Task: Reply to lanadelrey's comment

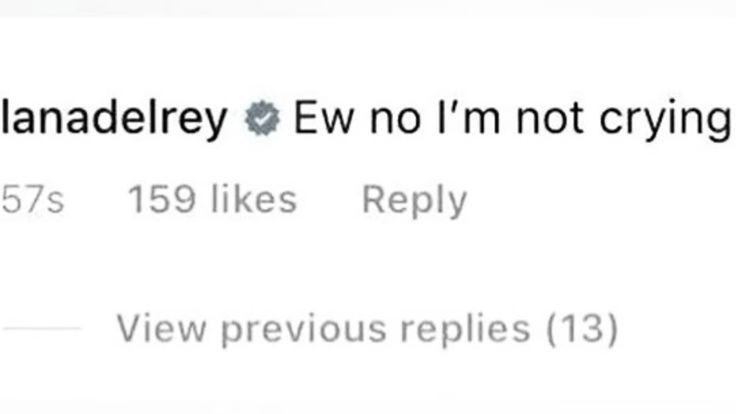Action: point(414,201)
